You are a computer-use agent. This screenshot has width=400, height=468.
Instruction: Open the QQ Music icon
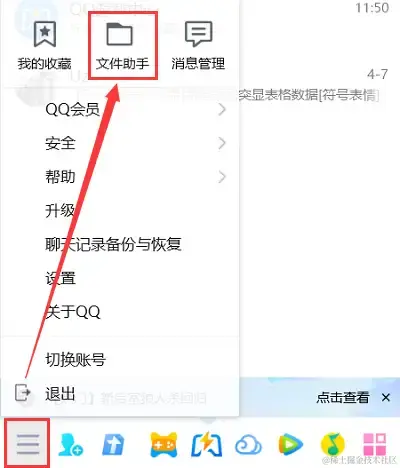tap(332, 445)
